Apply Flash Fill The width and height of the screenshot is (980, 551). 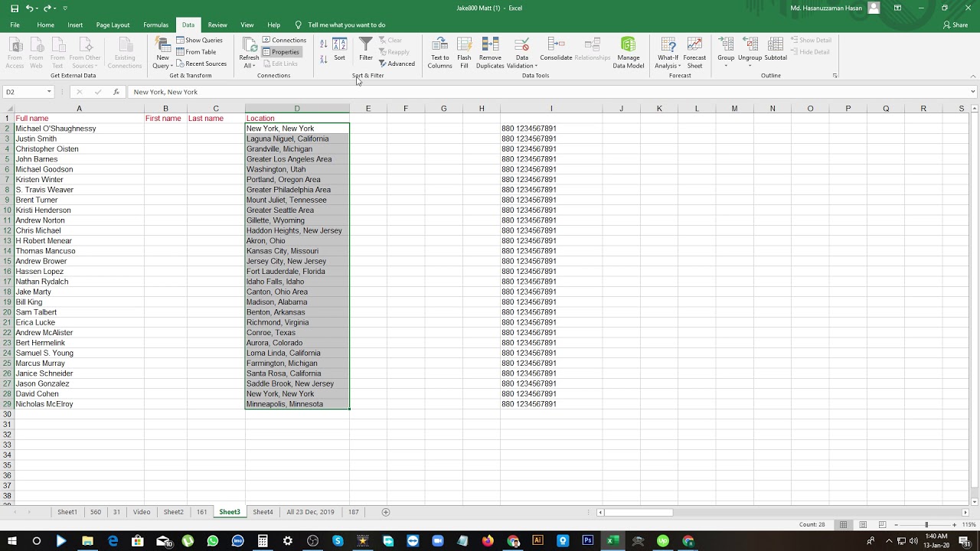click(464, 53)
